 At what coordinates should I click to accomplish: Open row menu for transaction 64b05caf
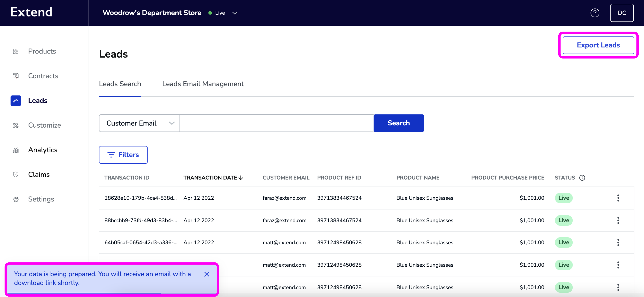[618, 242]
